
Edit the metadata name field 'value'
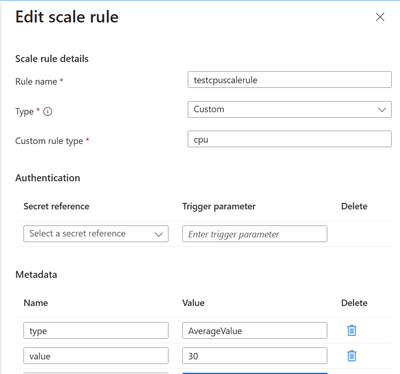(x=96, y=356)
